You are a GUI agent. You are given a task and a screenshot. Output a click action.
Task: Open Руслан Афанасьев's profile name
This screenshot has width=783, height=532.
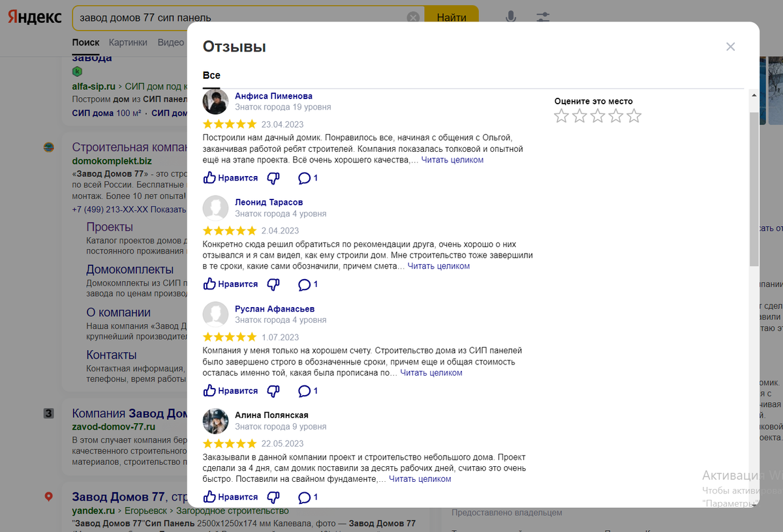pyautogui.click(x=275, y=309)
